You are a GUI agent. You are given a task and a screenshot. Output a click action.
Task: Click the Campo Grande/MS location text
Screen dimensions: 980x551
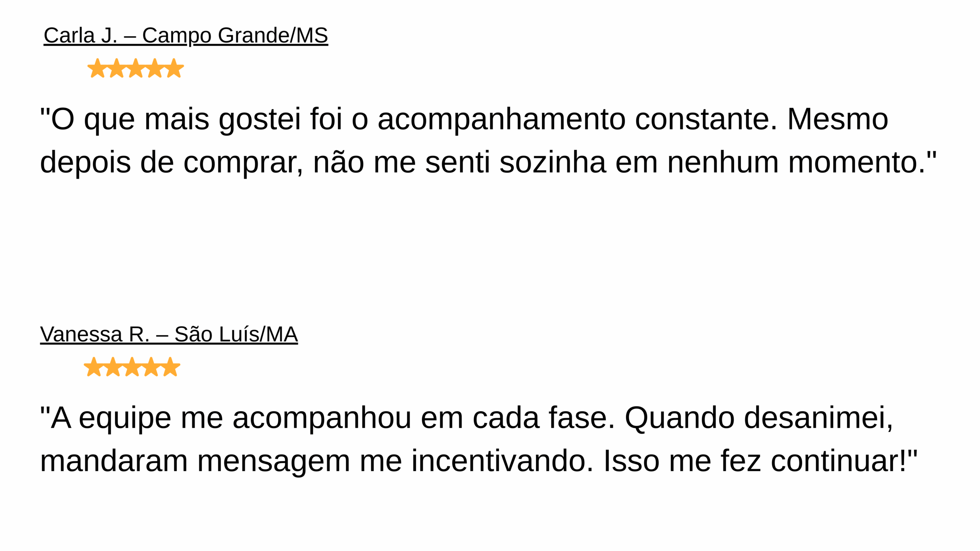point(235,36)
